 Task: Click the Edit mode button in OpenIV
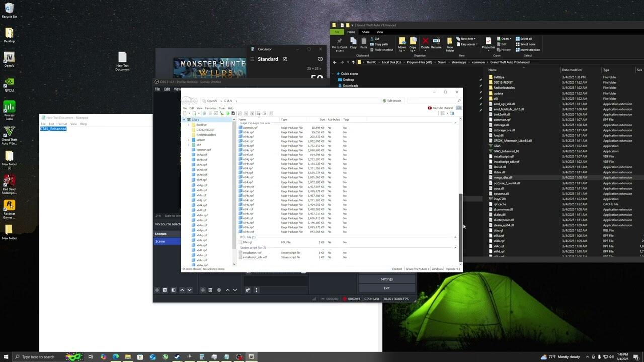pos(392,101)
